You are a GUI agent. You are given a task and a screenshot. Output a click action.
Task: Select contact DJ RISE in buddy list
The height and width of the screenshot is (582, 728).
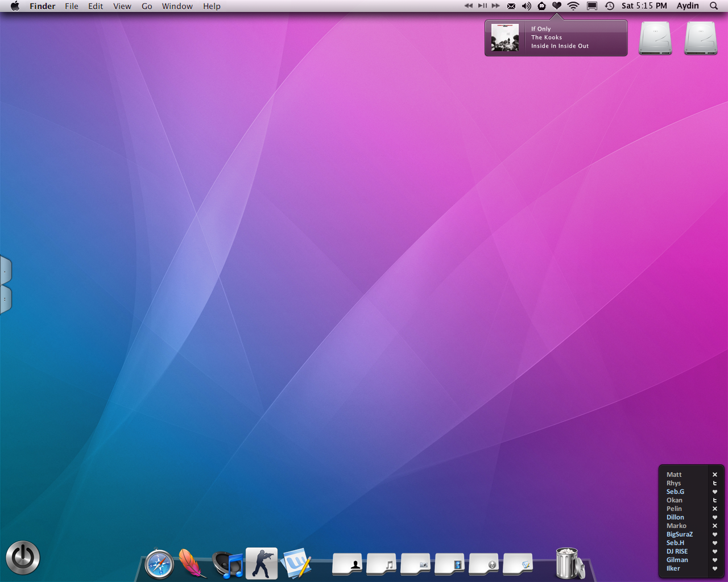click(677, 551)
